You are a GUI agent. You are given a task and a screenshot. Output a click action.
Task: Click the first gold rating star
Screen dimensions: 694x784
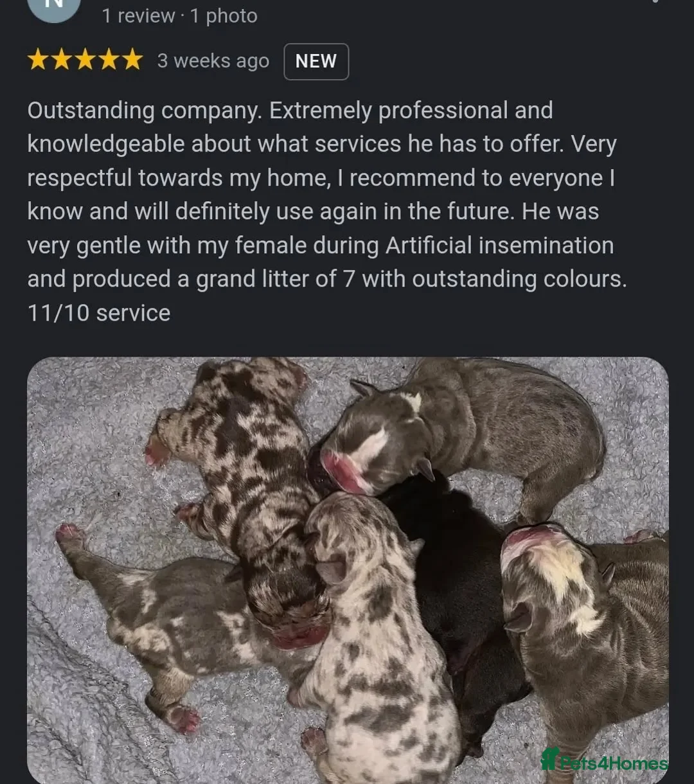38,60
